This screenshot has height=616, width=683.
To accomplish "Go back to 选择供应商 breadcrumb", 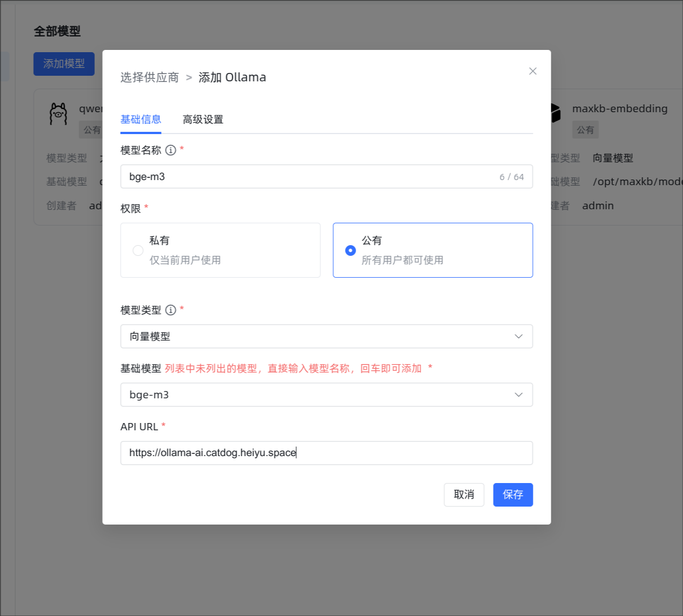I will pyautogui.click(x=150, y=77).
